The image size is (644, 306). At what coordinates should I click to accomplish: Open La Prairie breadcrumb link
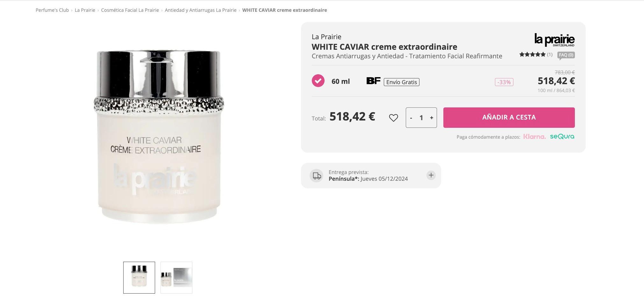pyautogui.click(x=85, y=10)
